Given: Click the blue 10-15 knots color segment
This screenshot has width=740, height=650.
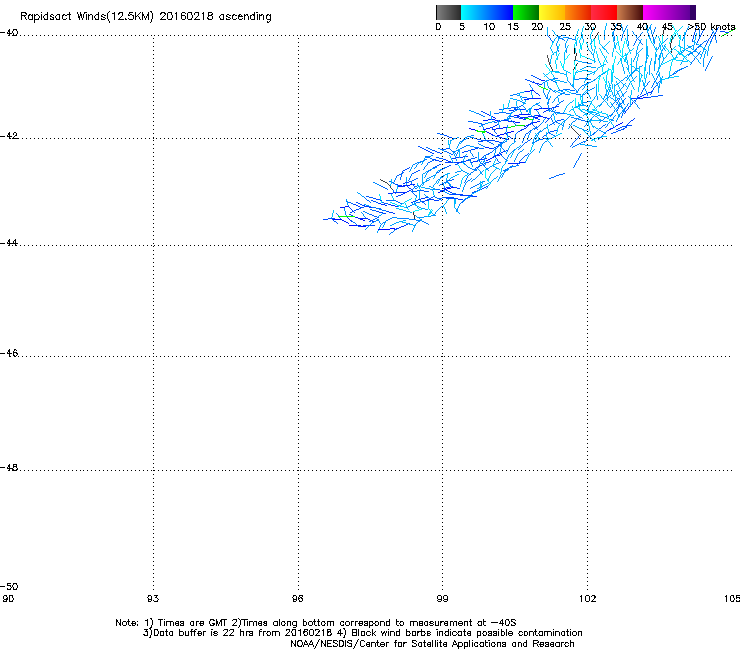Looking at the screenshot, I should (500, 12).
